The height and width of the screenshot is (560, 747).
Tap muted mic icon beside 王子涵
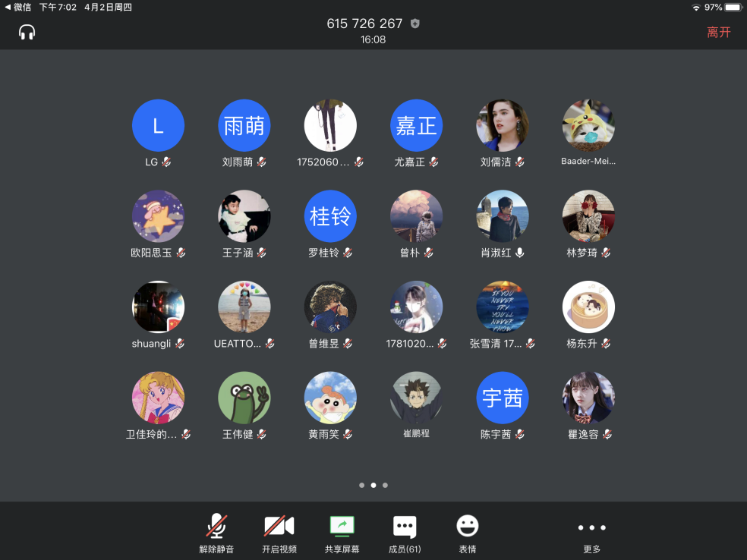(262, 253)
